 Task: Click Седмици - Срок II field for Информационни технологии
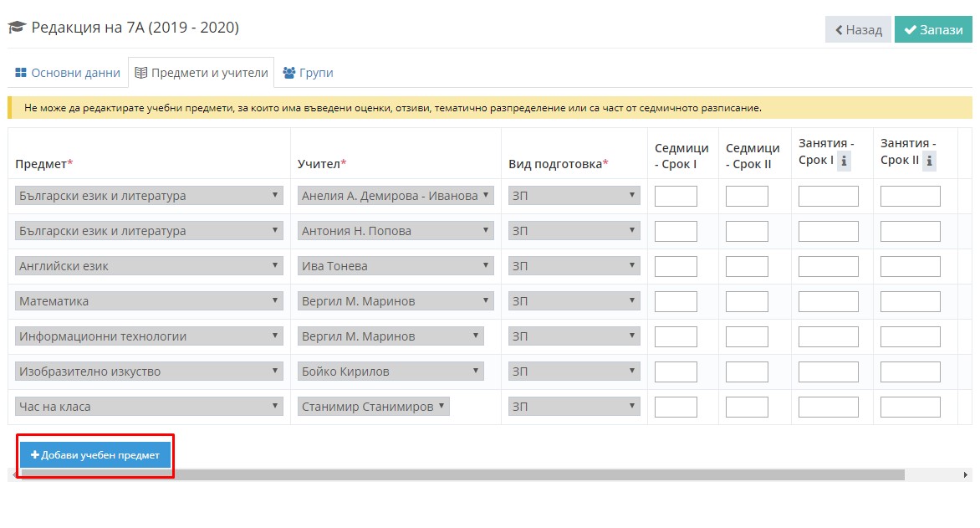(x=747, y=336)
